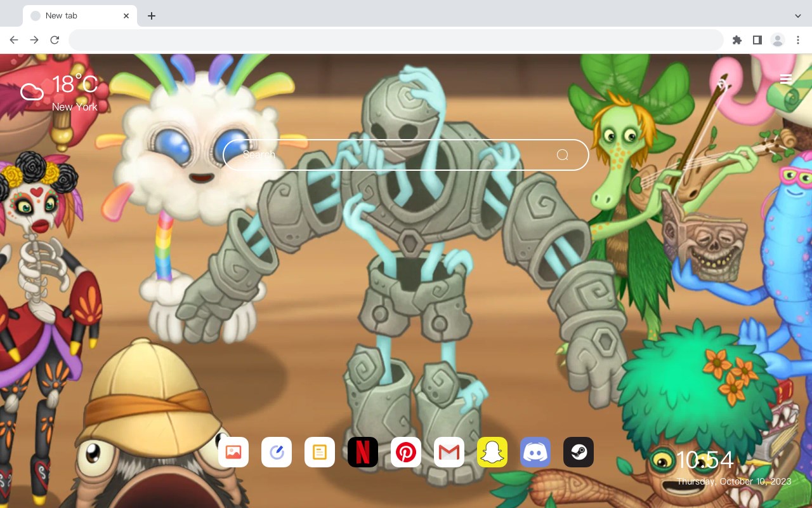Open the Pinterest shortcut
Screen dimensions: 812x508
[x=406, y=452]
